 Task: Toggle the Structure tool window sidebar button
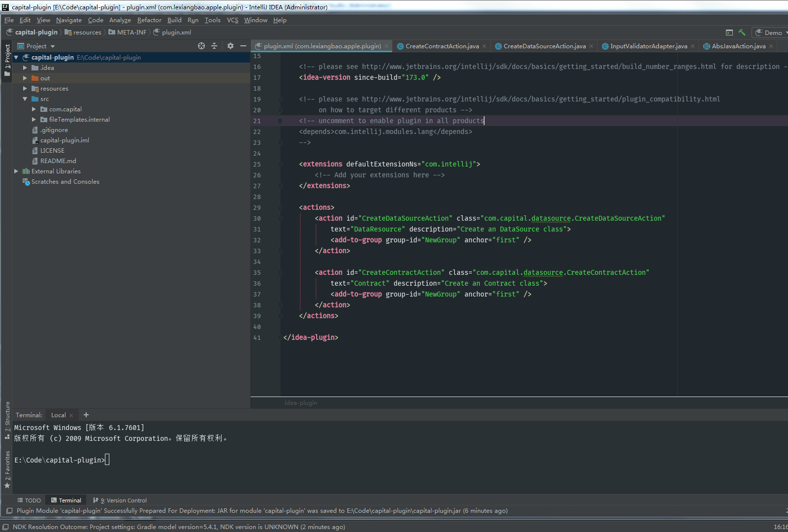[x=7, y=420]
